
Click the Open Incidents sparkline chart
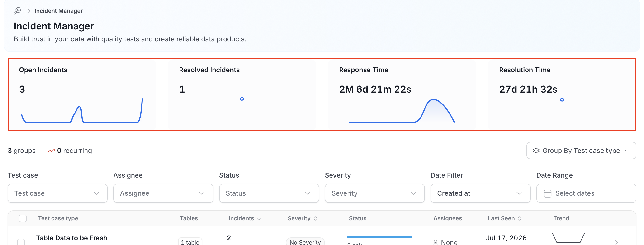[x=82, y=110]
